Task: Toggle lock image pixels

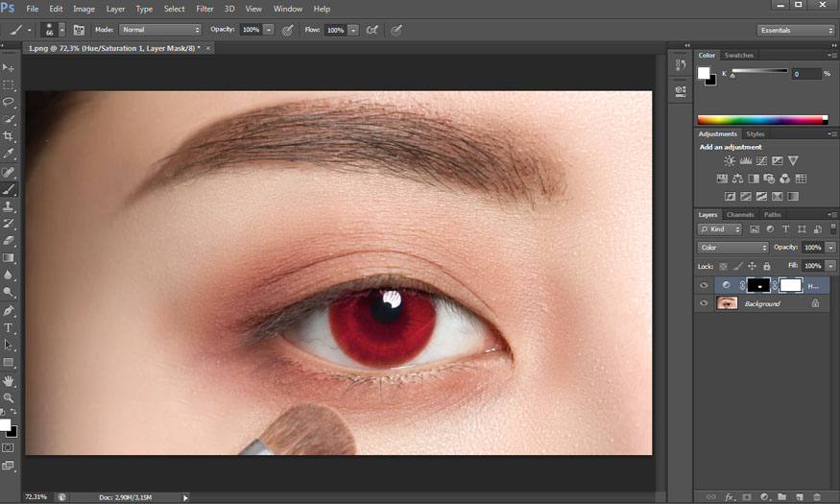Action: (x=737, y=266)
